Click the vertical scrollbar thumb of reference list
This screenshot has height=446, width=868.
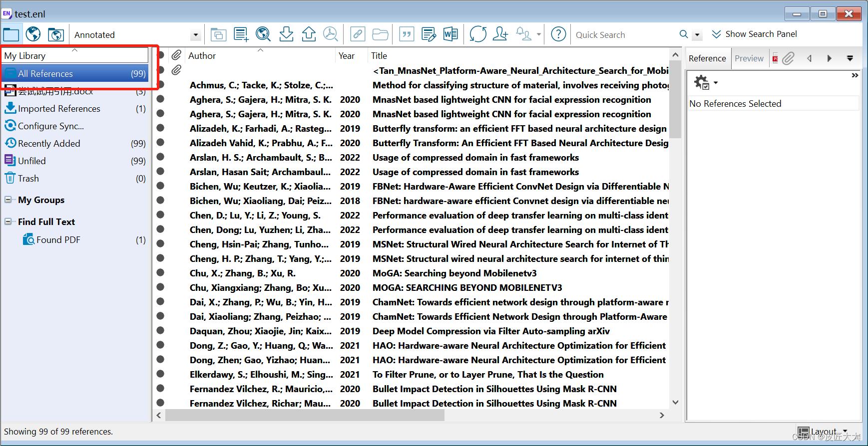pos(675,99)
